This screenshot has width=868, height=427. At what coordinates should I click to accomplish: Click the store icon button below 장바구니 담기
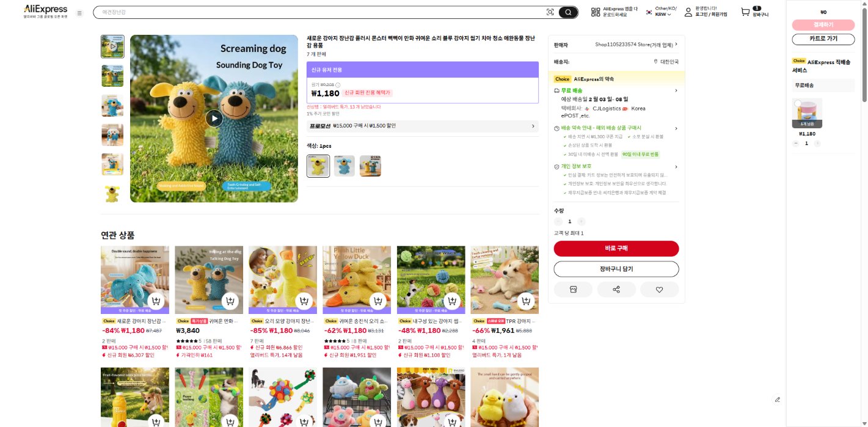coord(573,290)
